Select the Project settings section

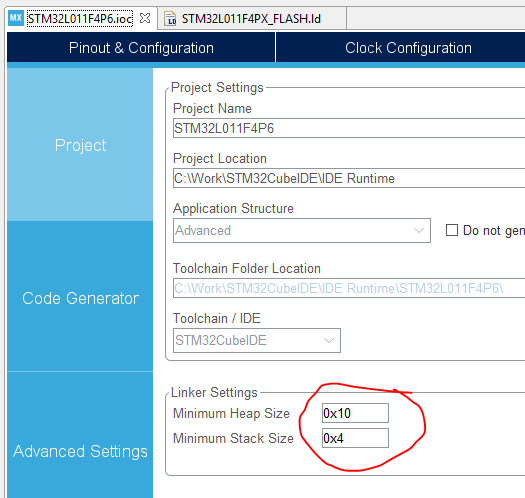pos(80,145)
